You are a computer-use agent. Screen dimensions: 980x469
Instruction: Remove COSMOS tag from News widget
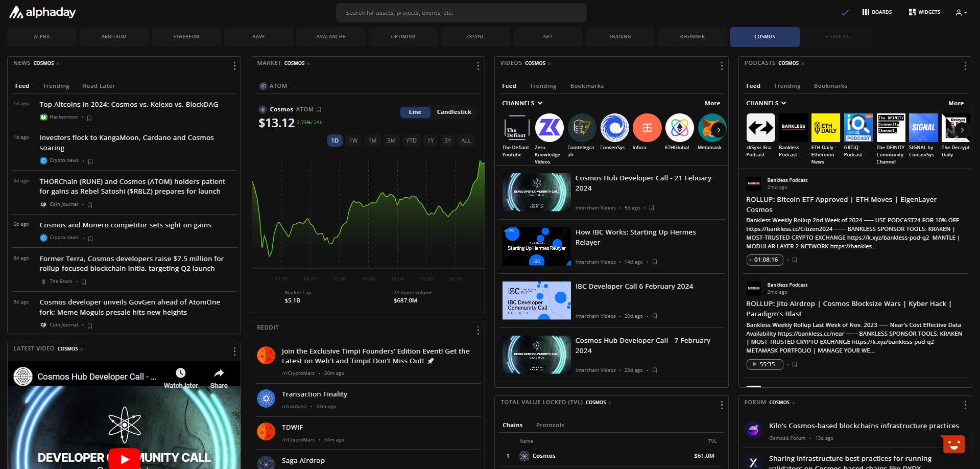click(58, 64)
